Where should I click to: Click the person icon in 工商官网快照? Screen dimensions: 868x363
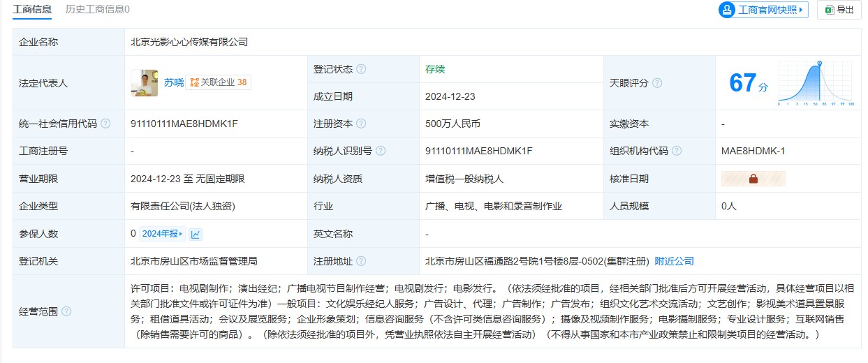point(728,10)
